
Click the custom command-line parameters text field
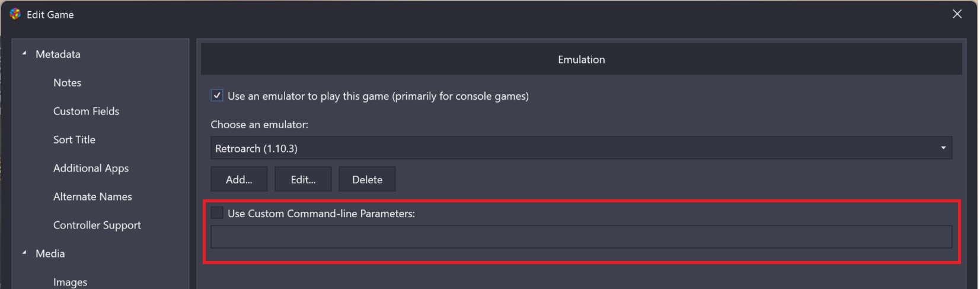(x=581, y=237)
